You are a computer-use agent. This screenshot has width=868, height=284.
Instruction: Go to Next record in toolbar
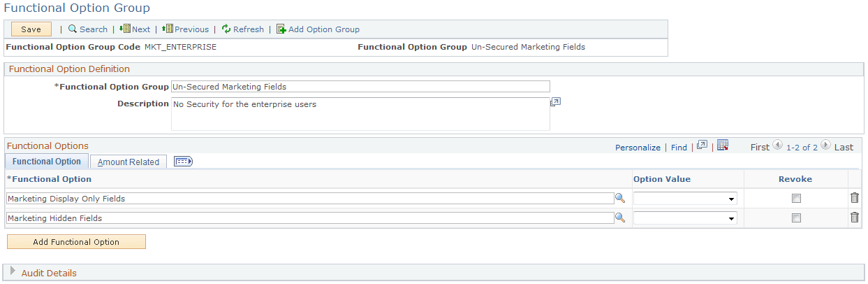[x=141, y=29]
